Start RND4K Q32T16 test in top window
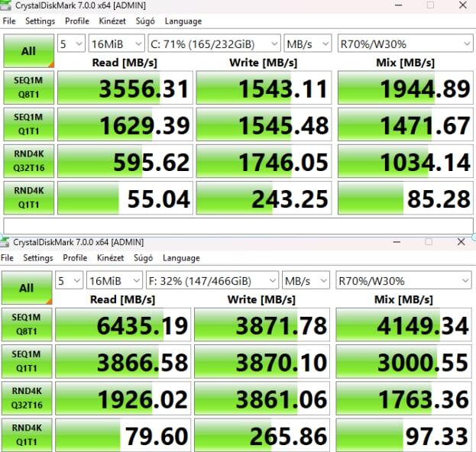The image size is (476, 452). pos(29,161)
